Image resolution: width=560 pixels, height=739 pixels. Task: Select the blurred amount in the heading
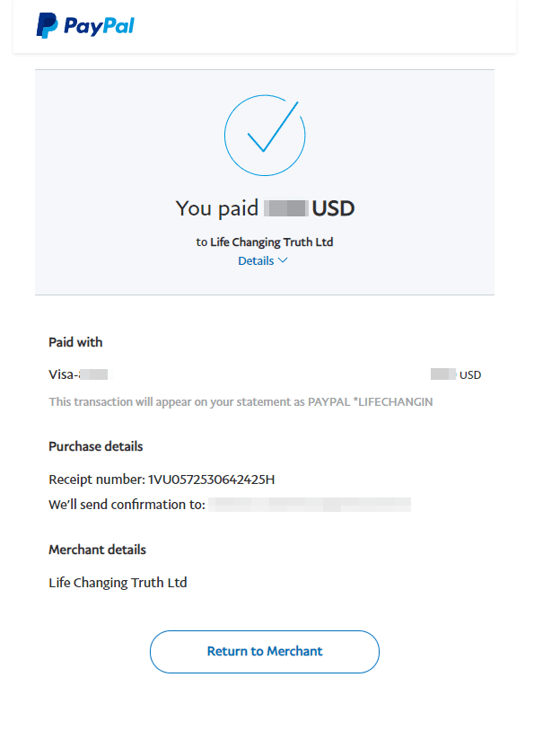coord(285,208)
